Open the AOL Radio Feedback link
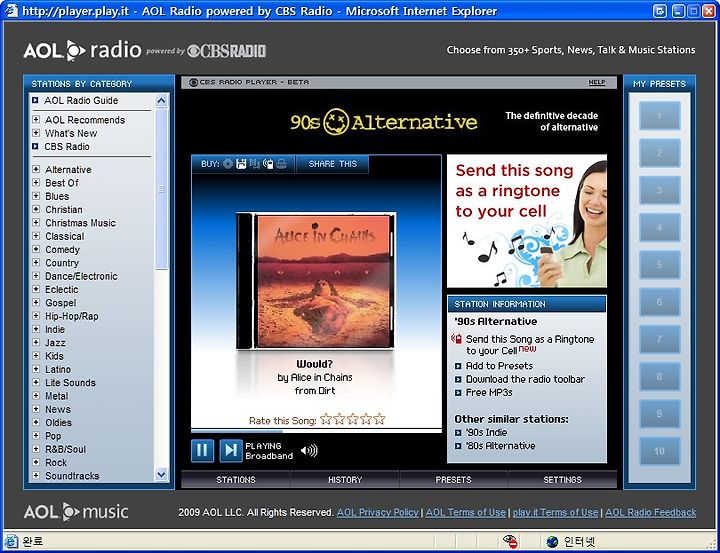The width and height of the screenshot is (720, 553). pos(650,513)
